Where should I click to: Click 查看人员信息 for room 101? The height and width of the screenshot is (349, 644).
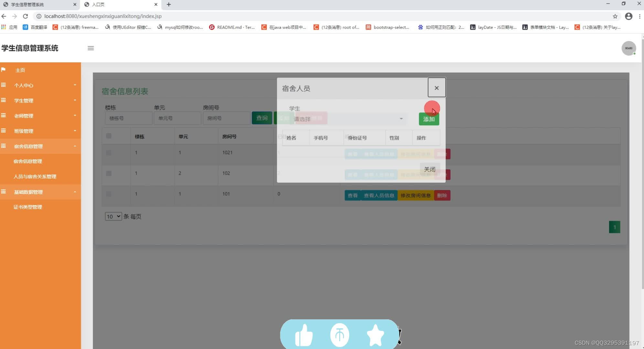379,196
